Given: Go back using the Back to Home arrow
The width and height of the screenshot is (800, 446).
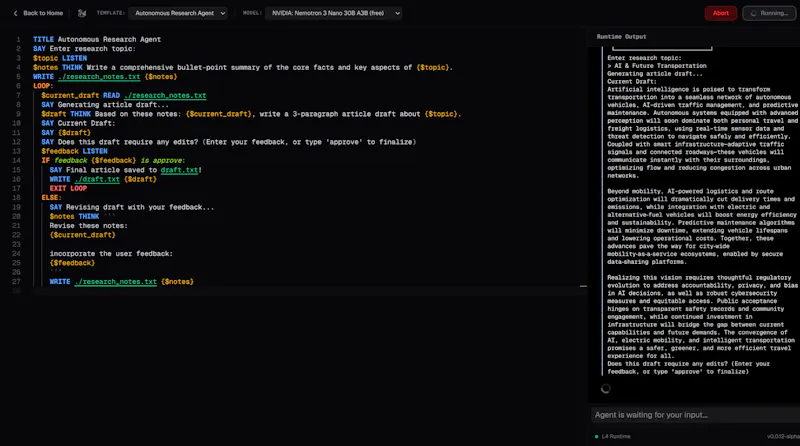Looking at the screenshot, I should point(15,13).
